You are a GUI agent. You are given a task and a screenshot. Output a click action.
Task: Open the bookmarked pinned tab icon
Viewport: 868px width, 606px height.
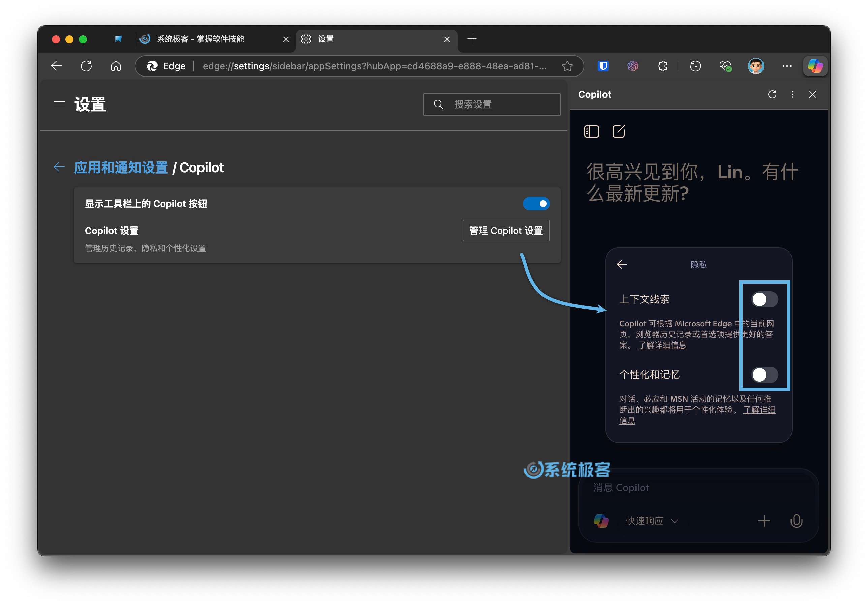(x=118, y=39)
